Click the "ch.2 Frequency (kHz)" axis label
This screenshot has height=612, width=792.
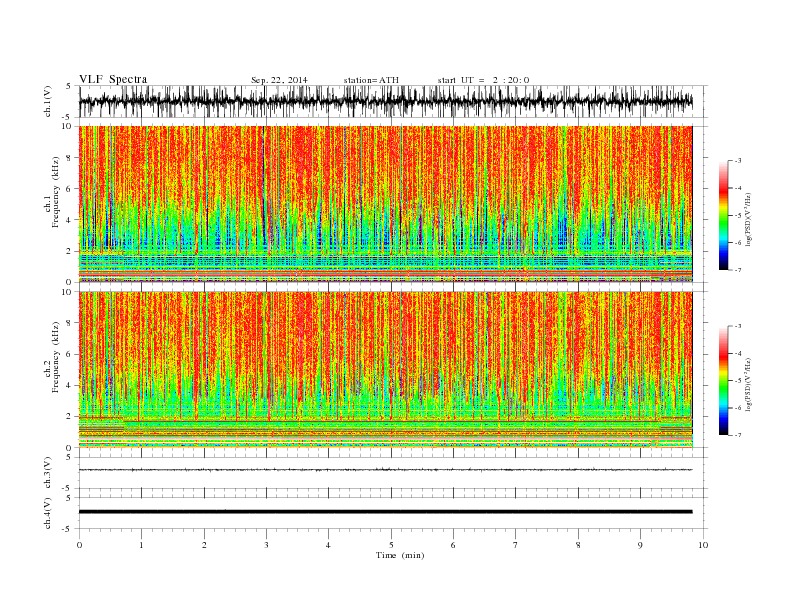tap(52, 358)
